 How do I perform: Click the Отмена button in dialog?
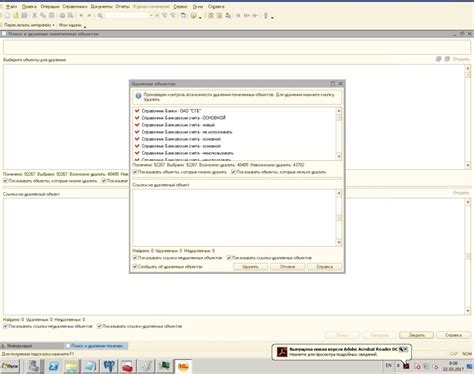pos(287,267)
